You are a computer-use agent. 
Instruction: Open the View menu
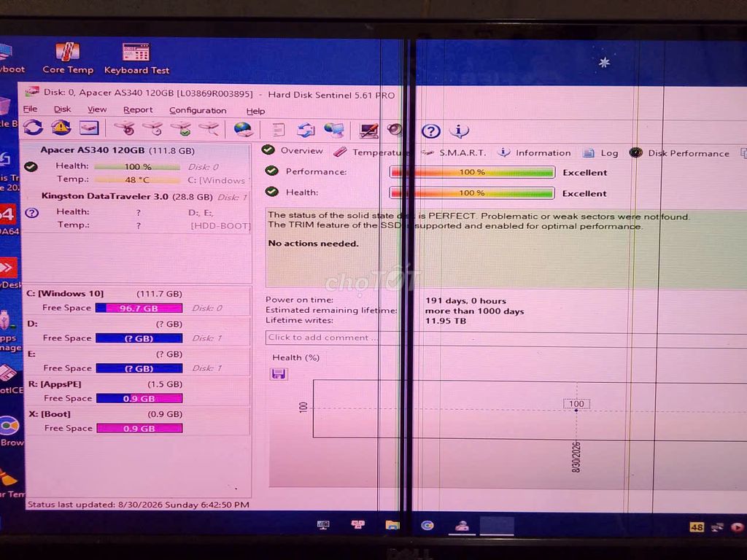97,109
